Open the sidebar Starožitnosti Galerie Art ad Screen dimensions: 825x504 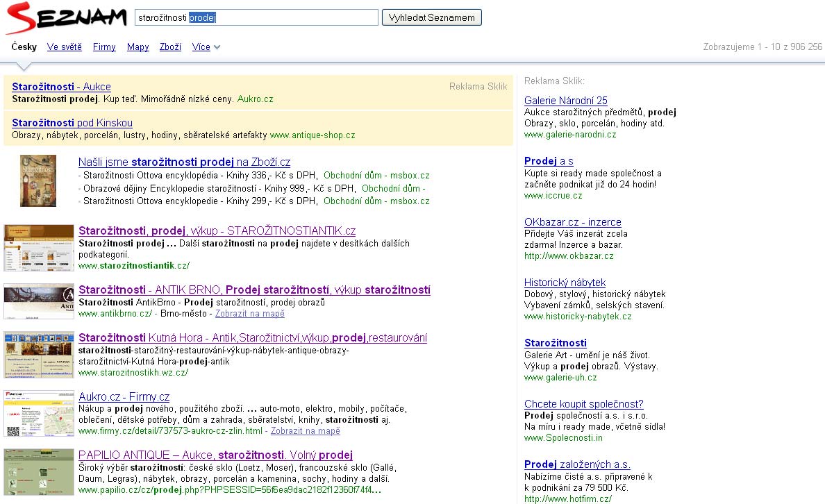[555, 343]
